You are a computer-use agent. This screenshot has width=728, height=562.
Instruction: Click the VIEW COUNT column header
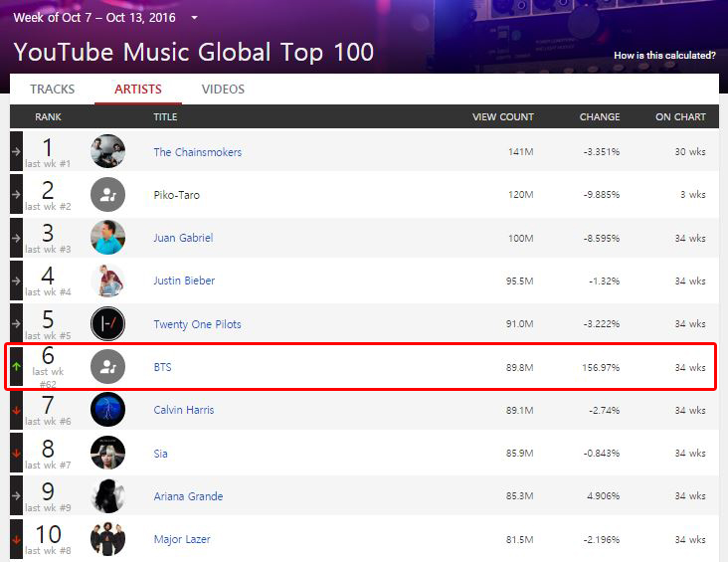503,117
